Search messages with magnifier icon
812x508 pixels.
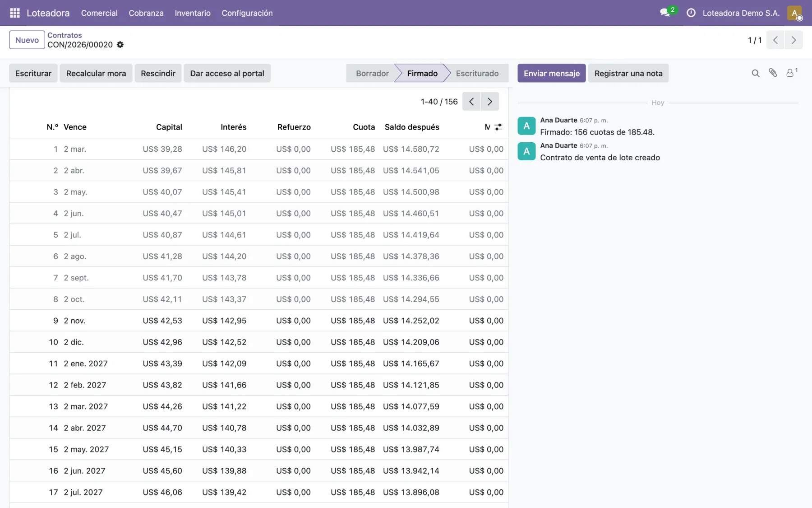point(756,73)
